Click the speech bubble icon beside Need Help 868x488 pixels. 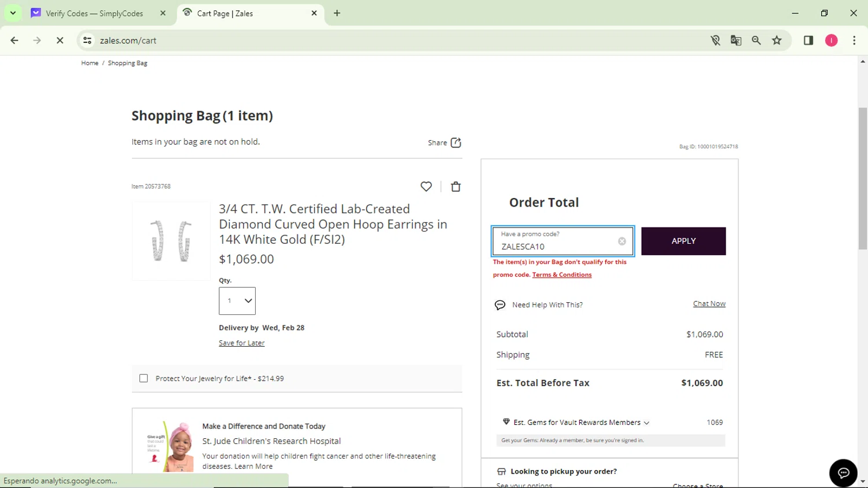[500, 305]
